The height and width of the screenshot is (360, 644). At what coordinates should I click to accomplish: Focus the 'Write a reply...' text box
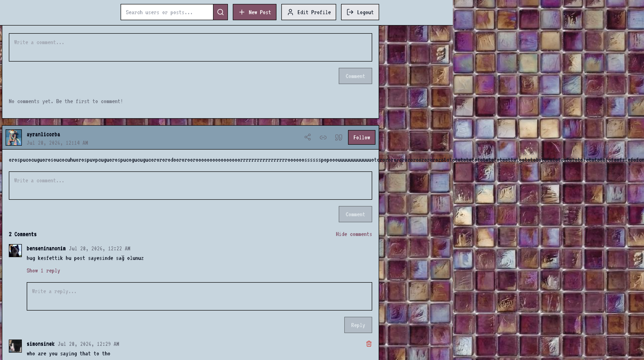199,296
